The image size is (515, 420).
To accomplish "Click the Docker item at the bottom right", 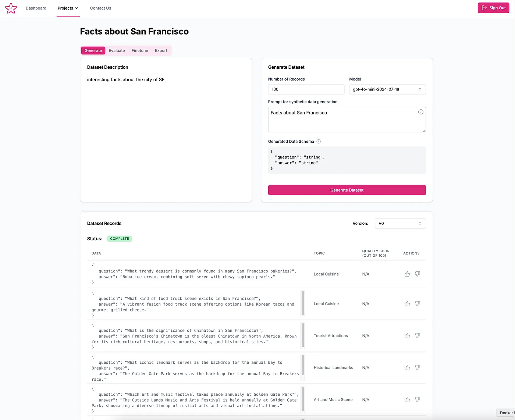I will (x=507, y=413).
